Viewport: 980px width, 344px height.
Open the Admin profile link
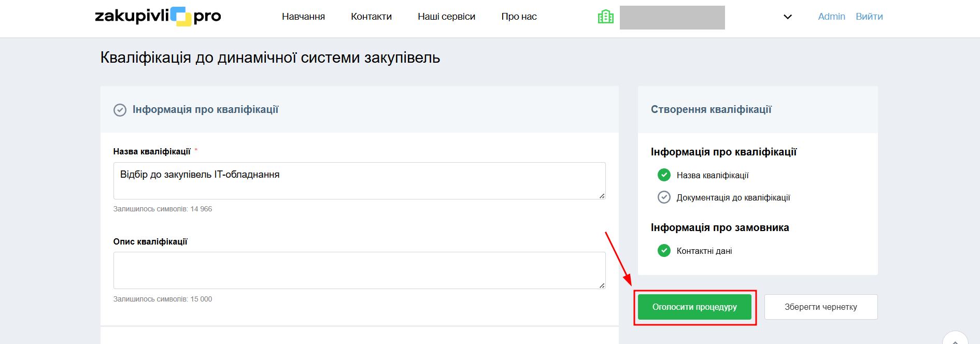[831, 17]
